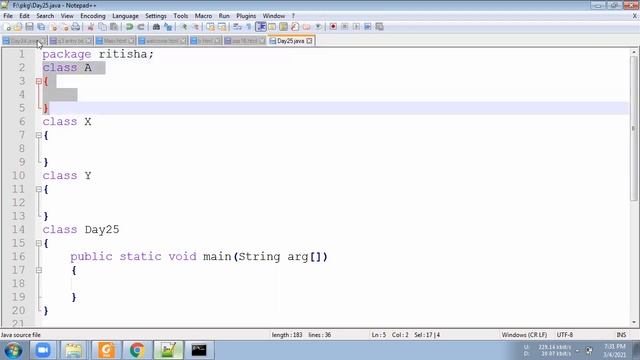Screen dimensions: 640x360
Task: Open the Language menu
Action: click(x=125, y=16)
